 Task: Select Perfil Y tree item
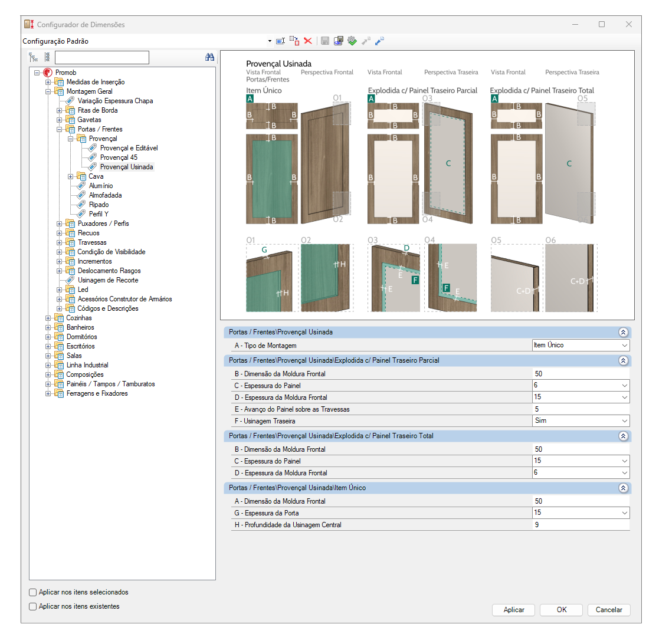pos(99,213)
